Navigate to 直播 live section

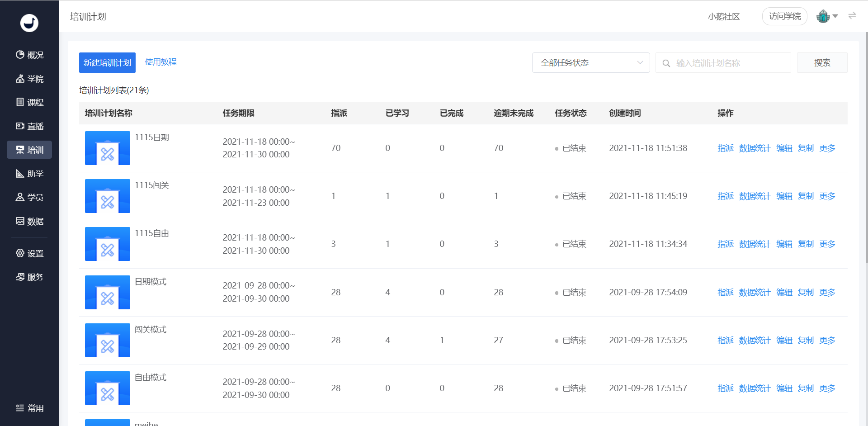29,126
